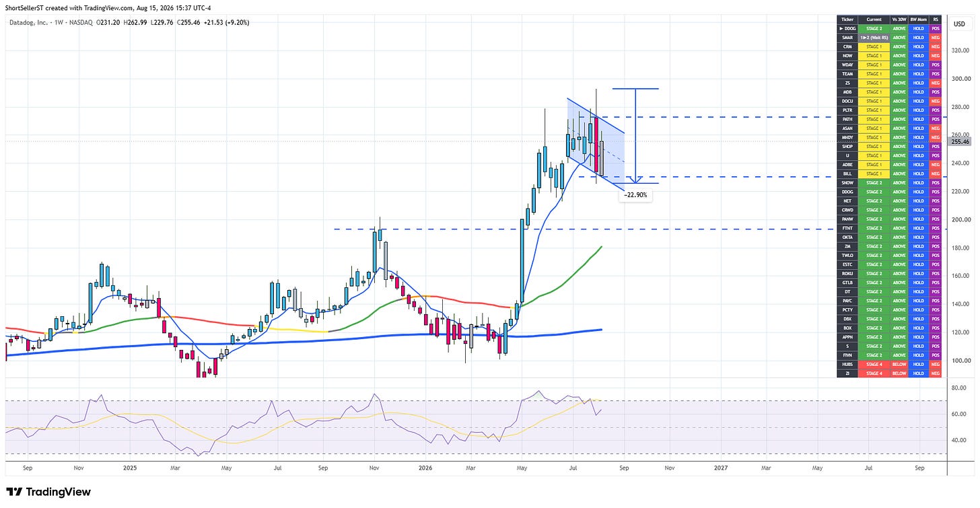Select the current price tag 255.46

[960, 142]
